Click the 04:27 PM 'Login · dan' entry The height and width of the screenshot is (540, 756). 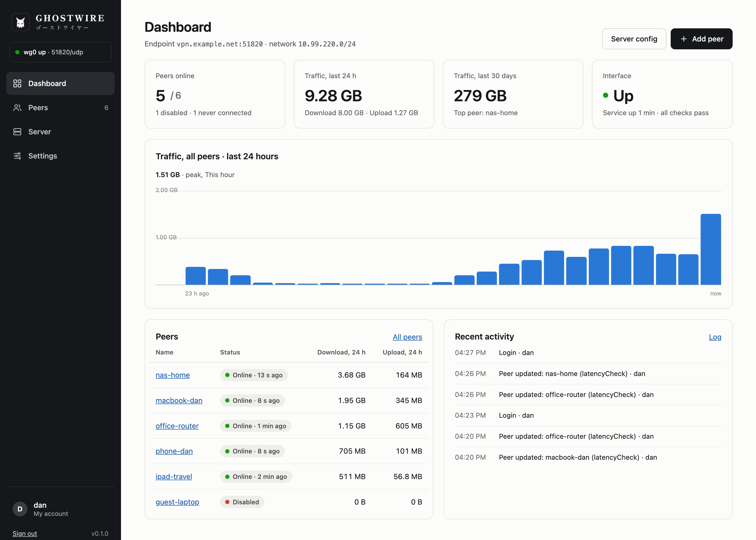pyautogui.click(x=588, y=353)
